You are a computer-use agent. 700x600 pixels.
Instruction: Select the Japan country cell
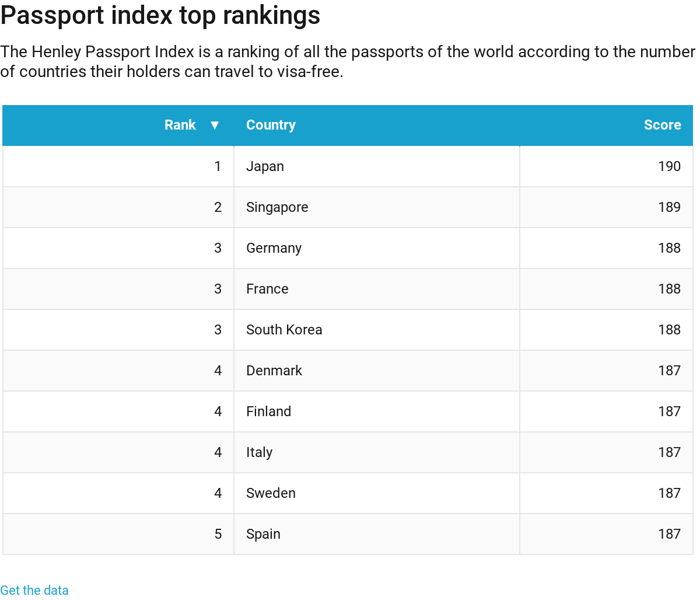pyautogui.click(x=265, y=166)
